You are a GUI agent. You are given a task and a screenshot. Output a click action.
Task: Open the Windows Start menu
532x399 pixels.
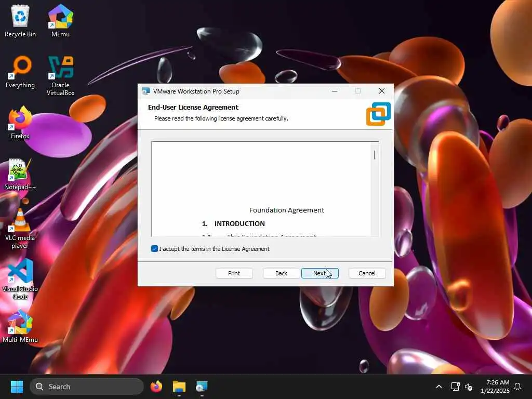point(17,387)
